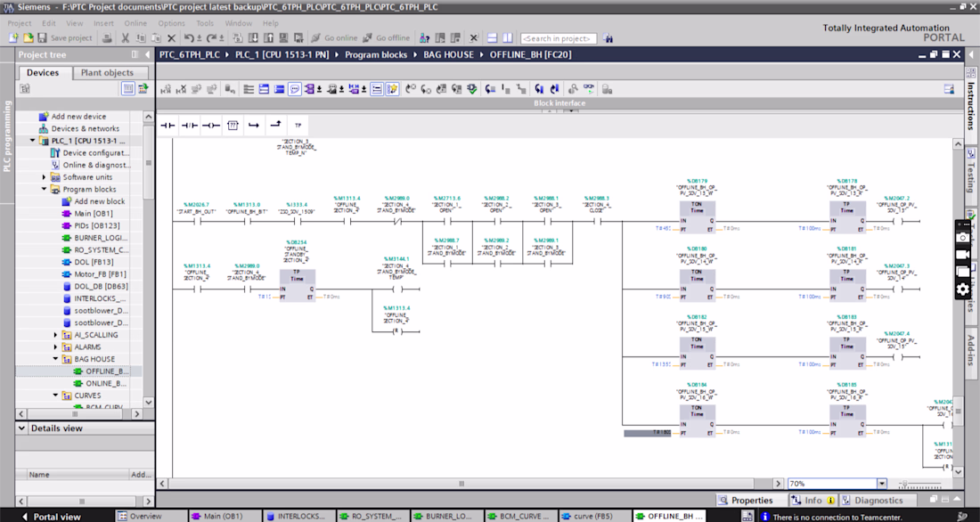Print using the printer toolbar icon
The image size is (980, 522).
pos(107,38)
